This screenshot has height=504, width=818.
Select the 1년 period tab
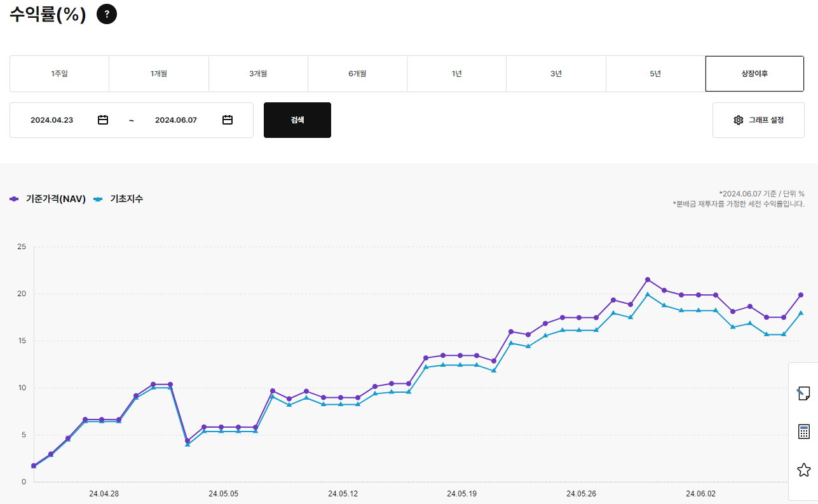click(456, 74)
